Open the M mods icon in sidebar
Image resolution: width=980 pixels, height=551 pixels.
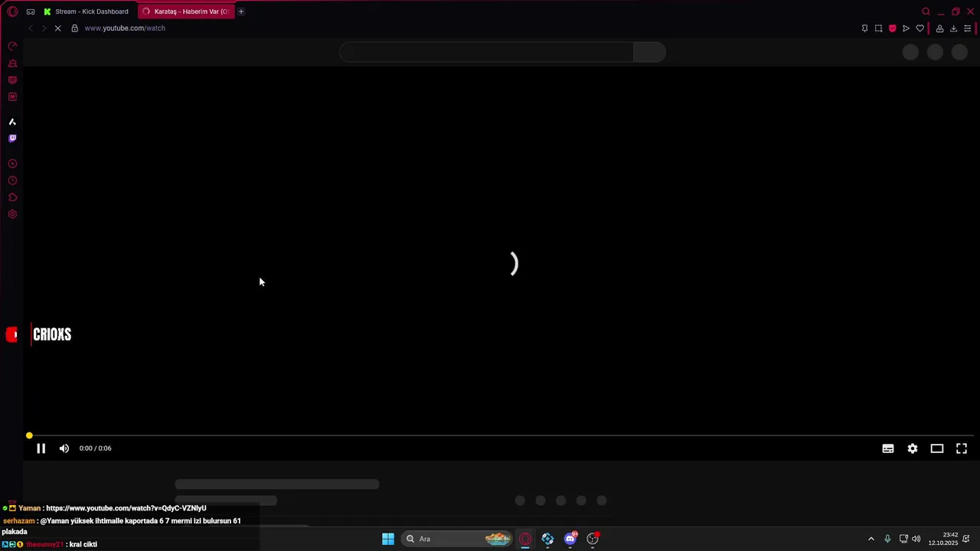click(12, 97)
